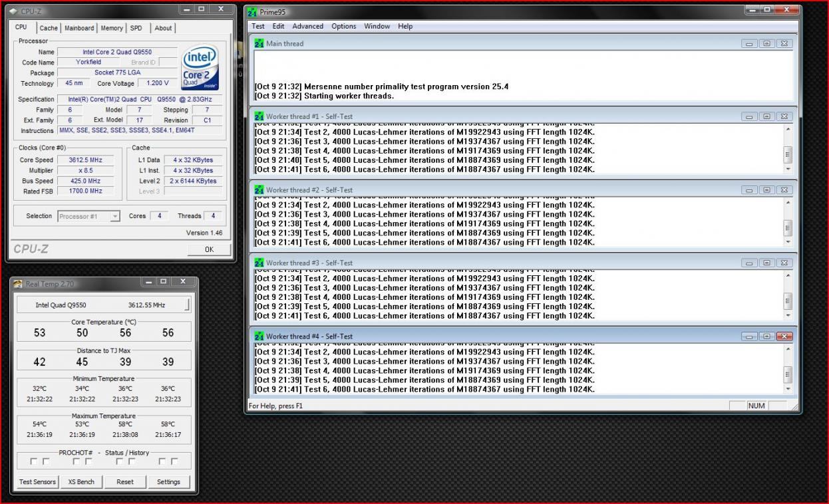This screenshot has width=829, height=504.
Task: Click the OK button in CPU-Z
Action: [209, 249]
